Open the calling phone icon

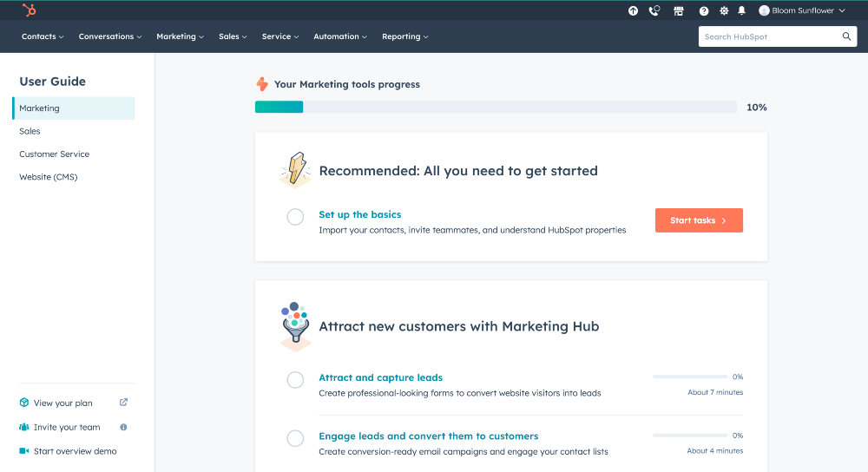654,10
